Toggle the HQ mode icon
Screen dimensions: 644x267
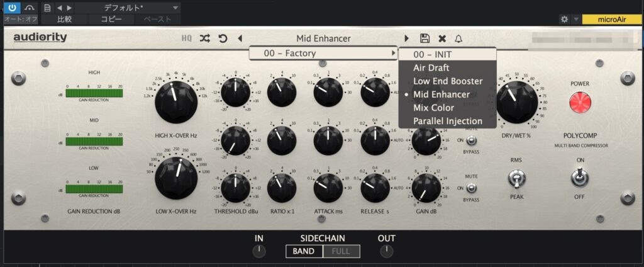[187, 38]
